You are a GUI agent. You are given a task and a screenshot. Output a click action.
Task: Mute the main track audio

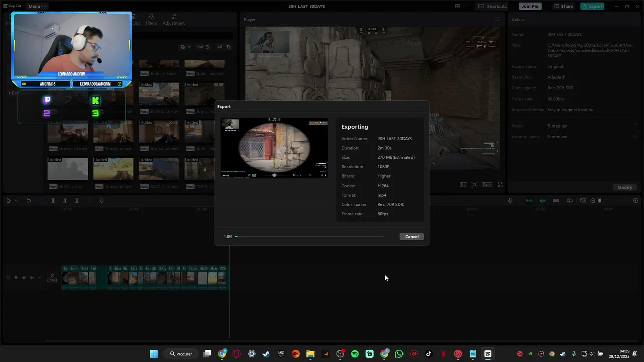(x=32, y=278)
